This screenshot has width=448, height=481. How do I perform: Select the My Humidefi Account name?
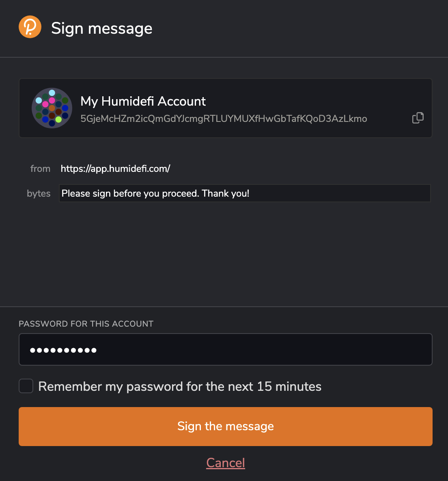143,101
